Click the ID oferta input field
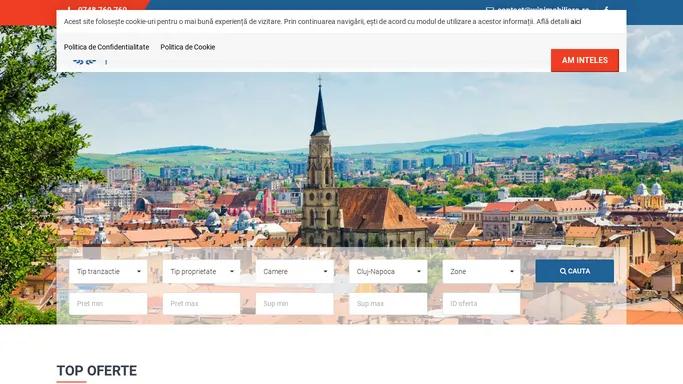683x384 pixels. (481, 303)
